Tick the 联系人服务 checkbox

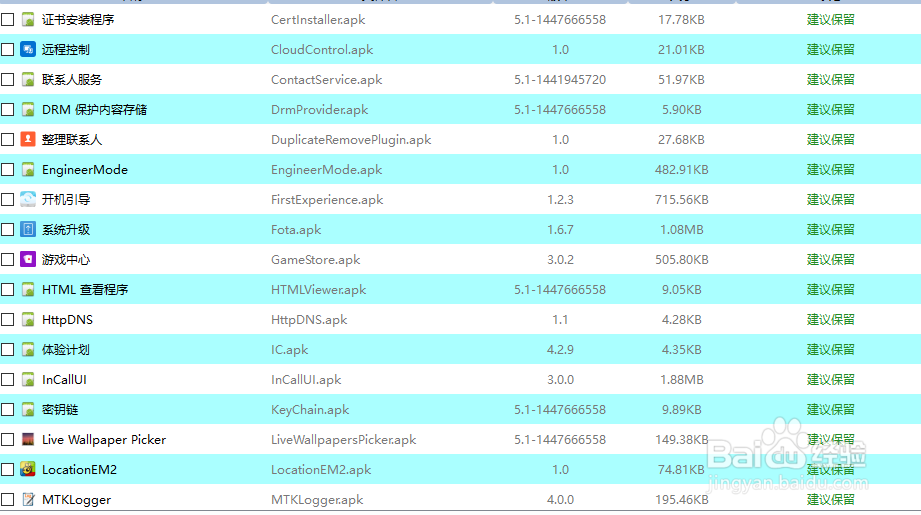point(8,79)
